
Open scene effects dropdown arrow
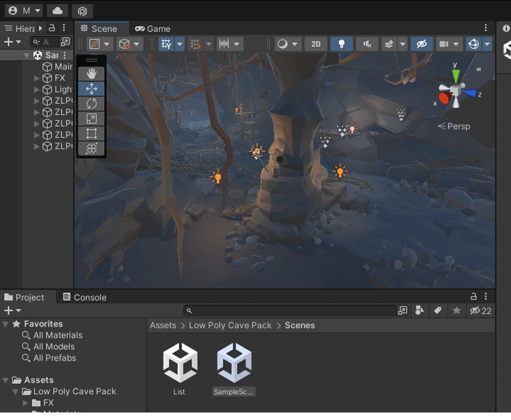point(403,44)
